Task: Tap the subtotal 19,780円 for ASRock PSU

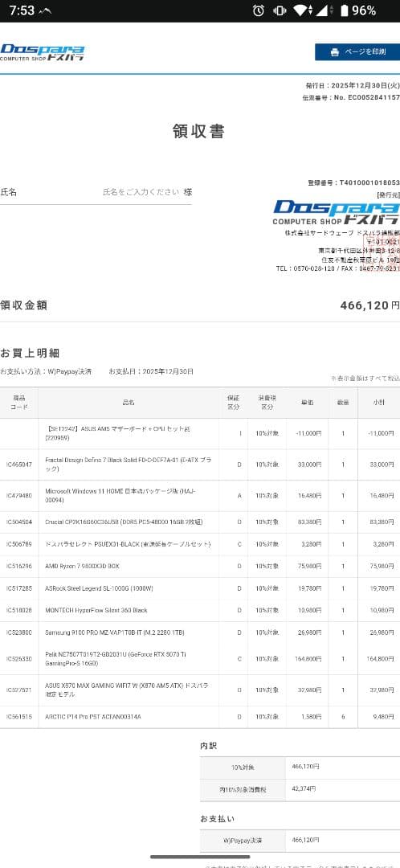Action: (382, 588)
